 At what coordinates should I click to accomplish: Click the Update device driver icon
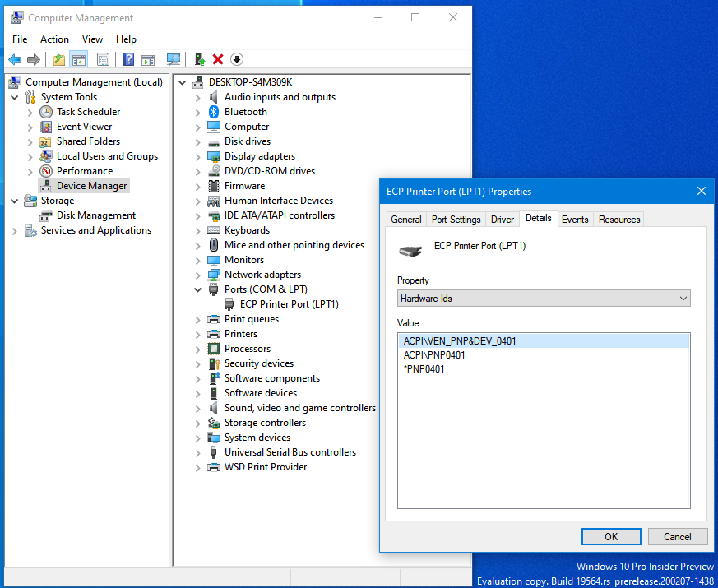pos(200,59)
